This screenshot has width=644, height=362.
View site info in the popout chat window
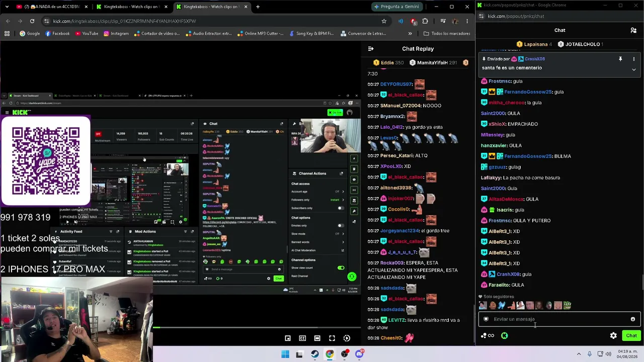[x=481, y=16]
